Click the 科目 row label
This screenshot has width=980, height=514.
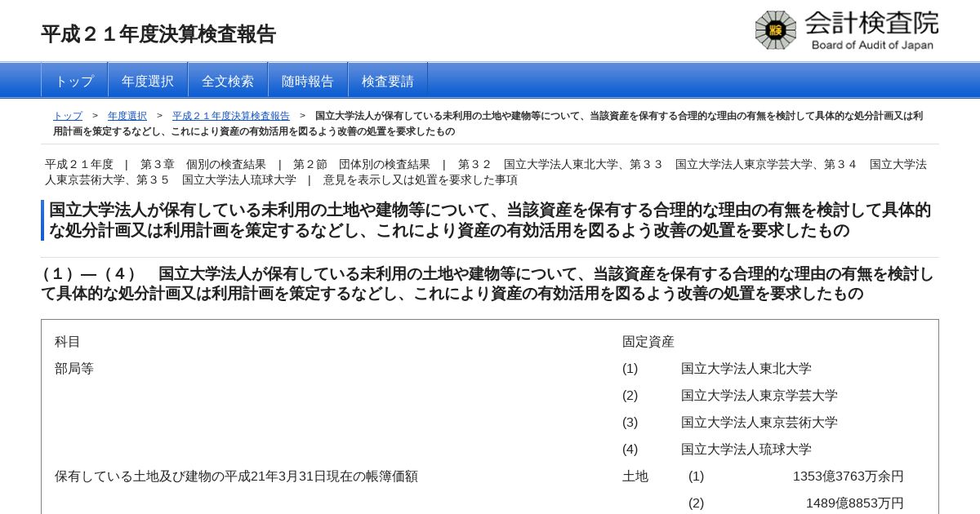[x=68, y=342]
